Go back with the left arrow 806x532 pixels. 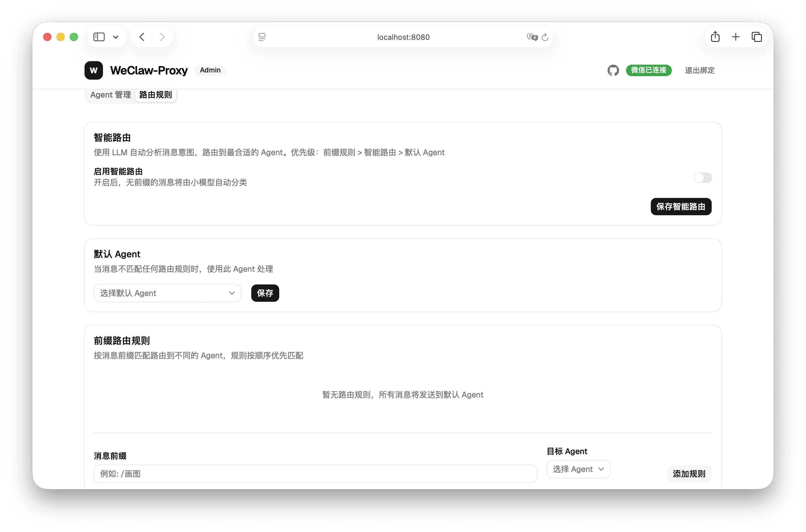pos(142,37)
